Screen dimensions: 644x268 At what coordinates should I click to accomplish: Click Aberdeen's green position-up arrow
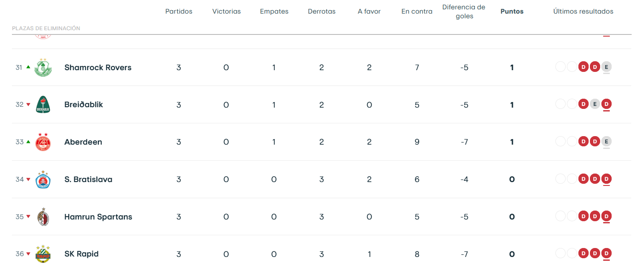click(29, 142)
